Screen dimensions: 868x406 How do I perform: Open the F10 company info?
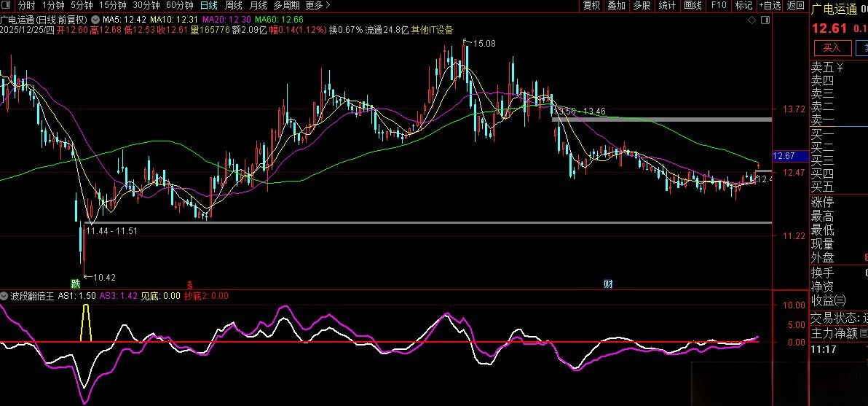click(719, 6)
